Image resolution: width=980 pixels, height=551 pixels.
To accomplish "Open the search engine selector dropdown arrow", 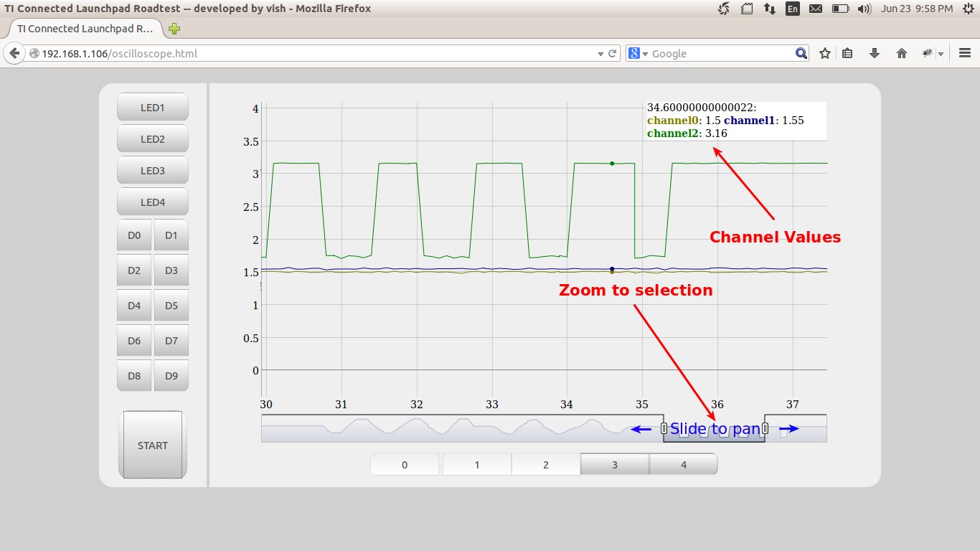I will (646, 54).
